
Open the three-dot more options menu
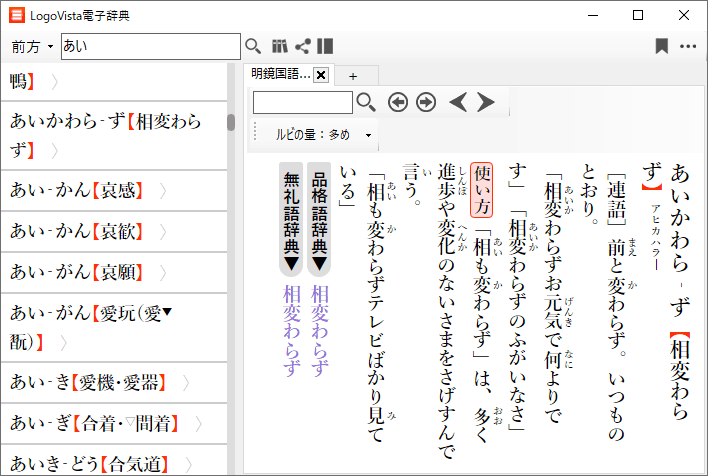pyautogui.click(x=688, y=46)
